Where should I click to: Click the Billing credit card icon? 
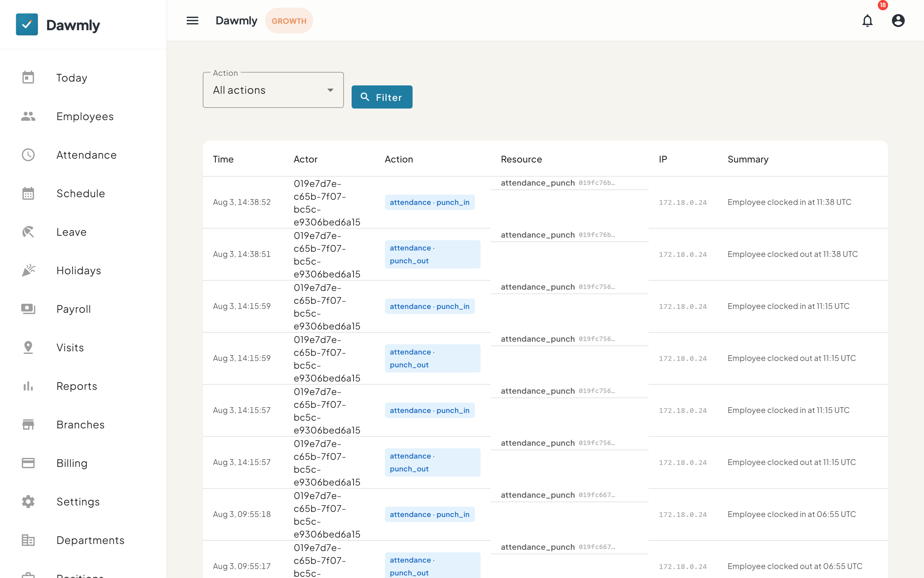pos(28,463)
